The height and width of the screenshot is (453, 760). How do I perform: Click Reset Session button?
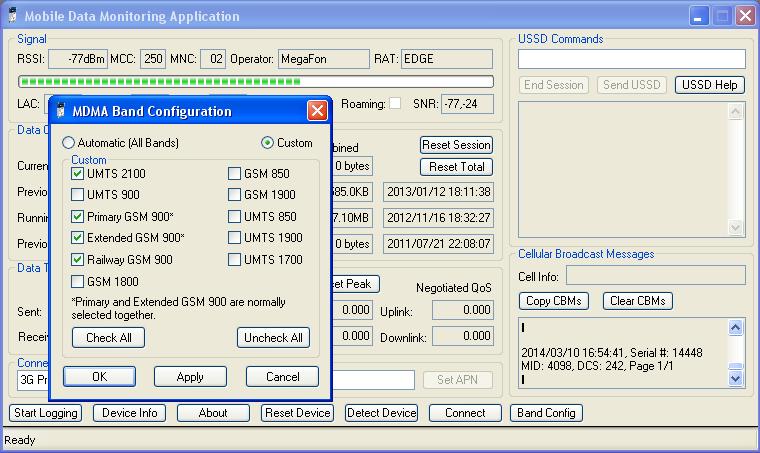(x=457, y=145)
